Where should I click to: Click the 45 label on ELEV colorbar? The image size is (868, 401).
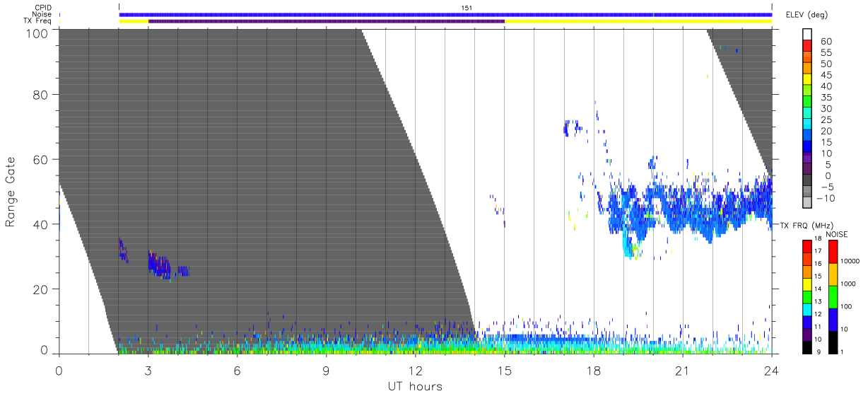click(826, 75)
